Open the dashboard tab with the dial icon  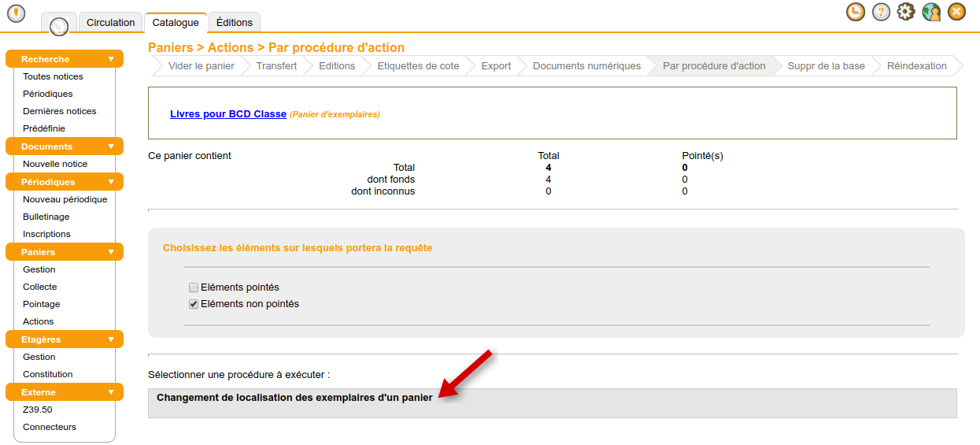[59, 25]
